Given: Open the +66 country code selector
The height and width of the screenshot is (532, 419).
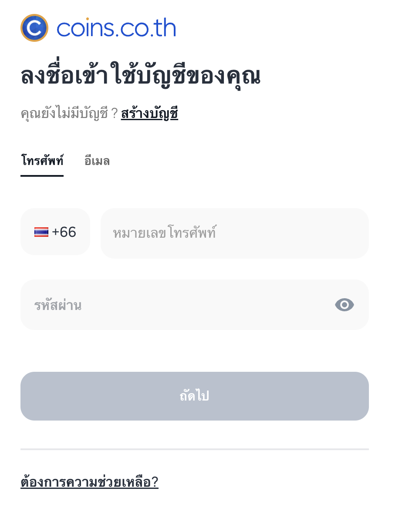Looking at the screenshot, I should point(55,232).
